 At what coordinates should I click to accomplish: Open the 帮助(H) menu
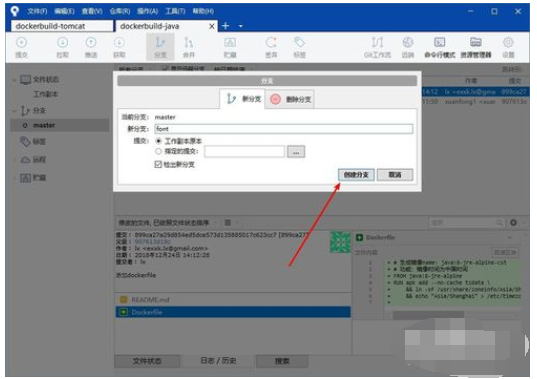pos(203,11)
